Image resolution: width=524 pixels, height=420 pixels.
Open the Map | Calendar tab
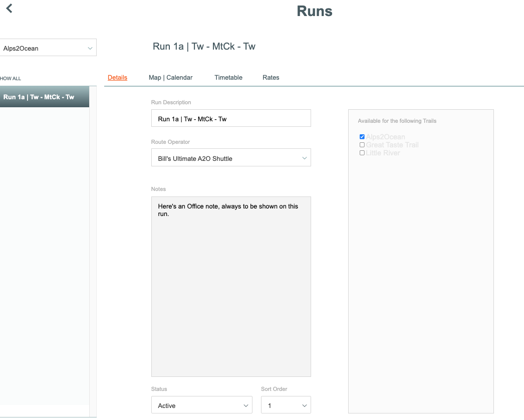(x=170, y=78)
